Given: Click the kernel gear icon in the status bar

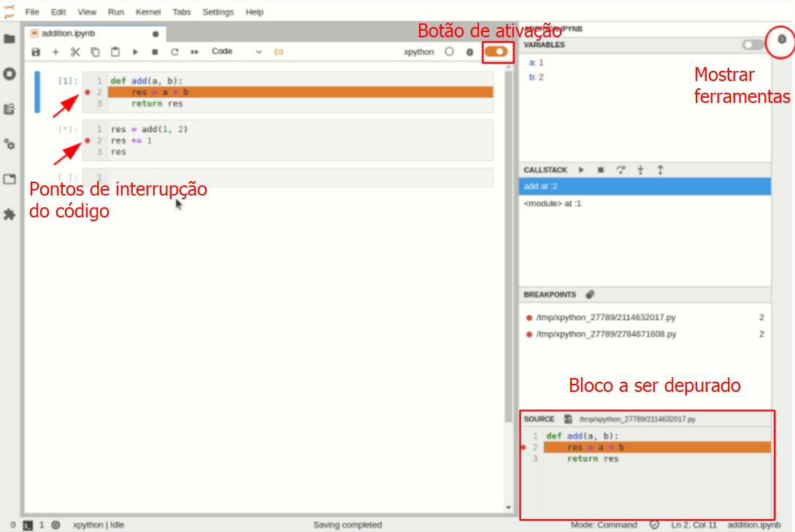Looking at the screenshot, I should (x=55, y=525).
